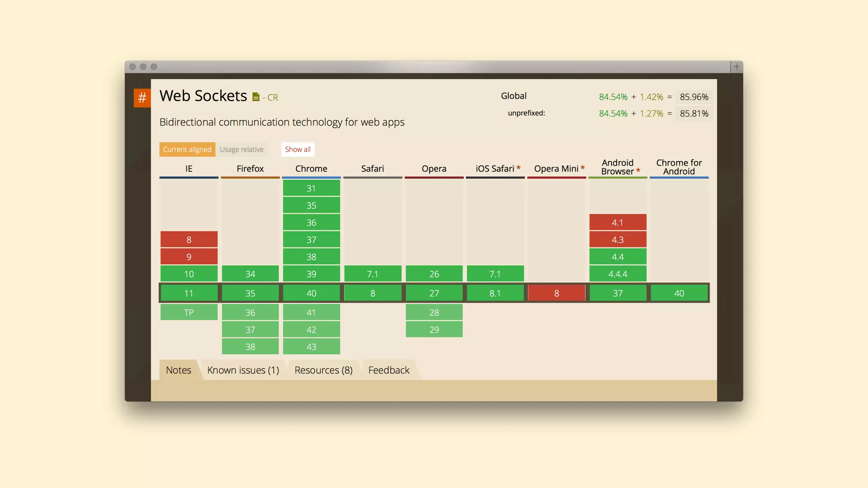The width and height of the screenshot is (868, 488).
Task: Enable Current aligned view mode
Action: coord(187,150)
